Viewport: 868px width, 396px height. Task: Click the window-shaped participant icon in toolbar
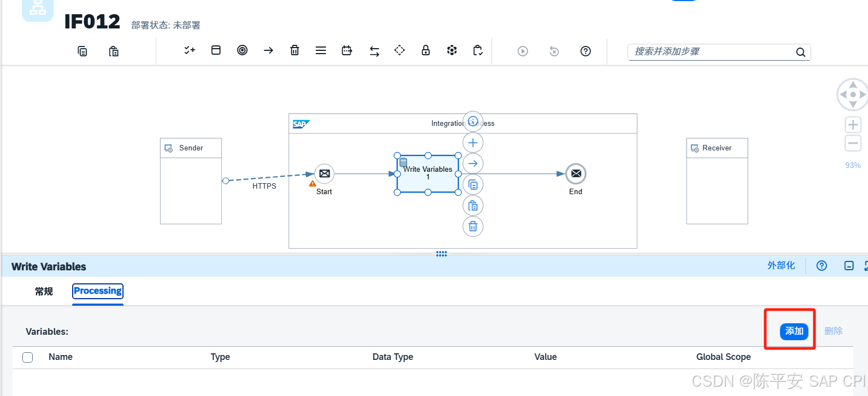(x=216, y=50)
